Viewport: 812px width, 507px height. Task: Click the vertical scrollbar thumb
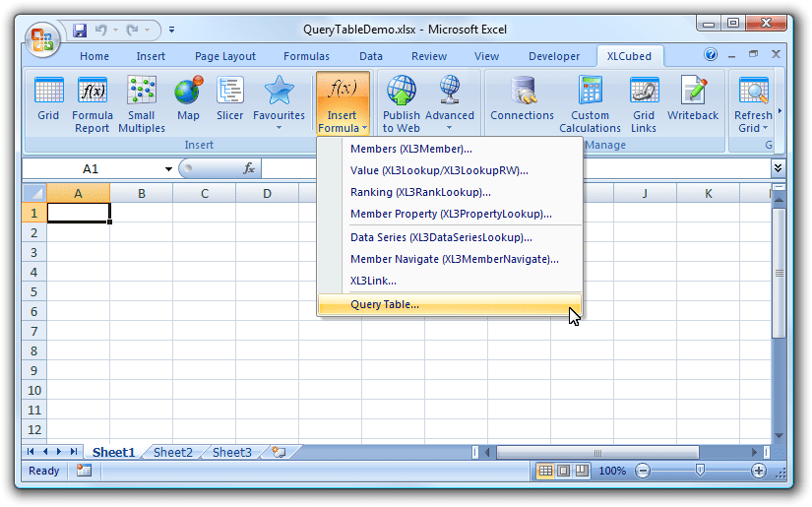tap(779, 273)
